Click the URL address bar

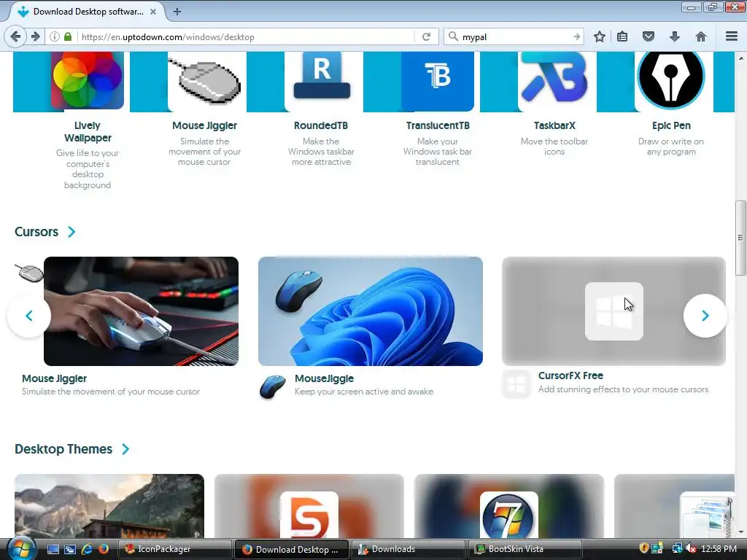(245, 36)
